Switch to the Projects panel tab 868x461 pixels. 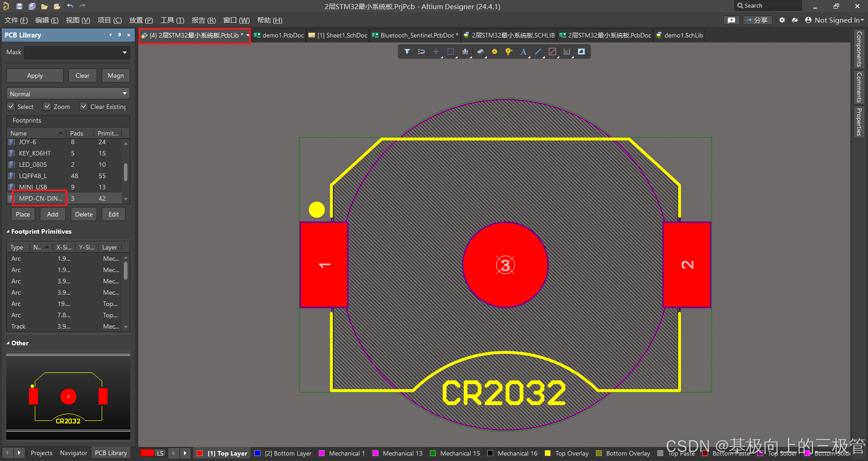[41, 453]
